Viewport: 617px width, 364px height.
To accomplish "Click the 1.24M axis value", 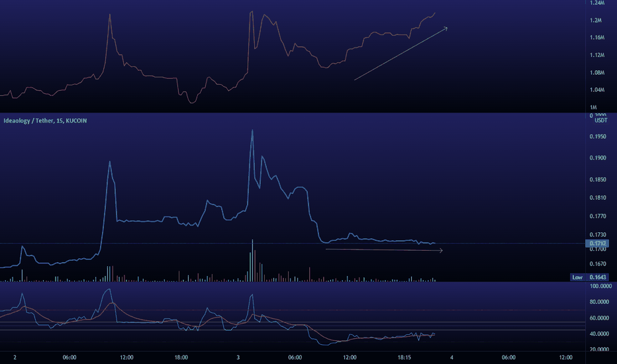I will tap(597, 3).
